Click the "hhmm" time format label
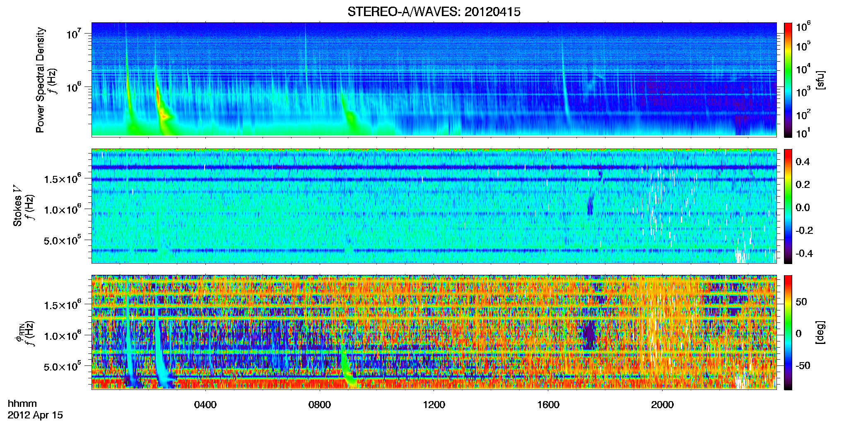868x447 pixels. (22, 404)
